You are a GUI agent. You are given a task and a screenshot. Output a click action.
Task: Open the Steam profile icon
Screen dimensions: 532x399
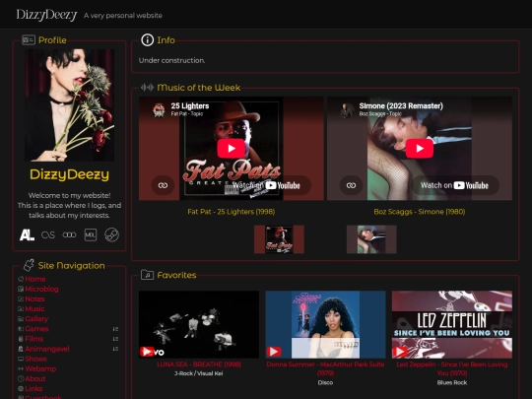click(111, 234)
